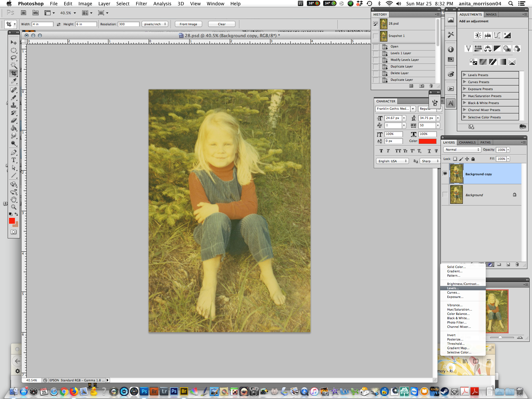This screenshot has height=399, width=532.
Task: Hide the Background copy layer
Action: pyautogui.click(x=445, y=174)
